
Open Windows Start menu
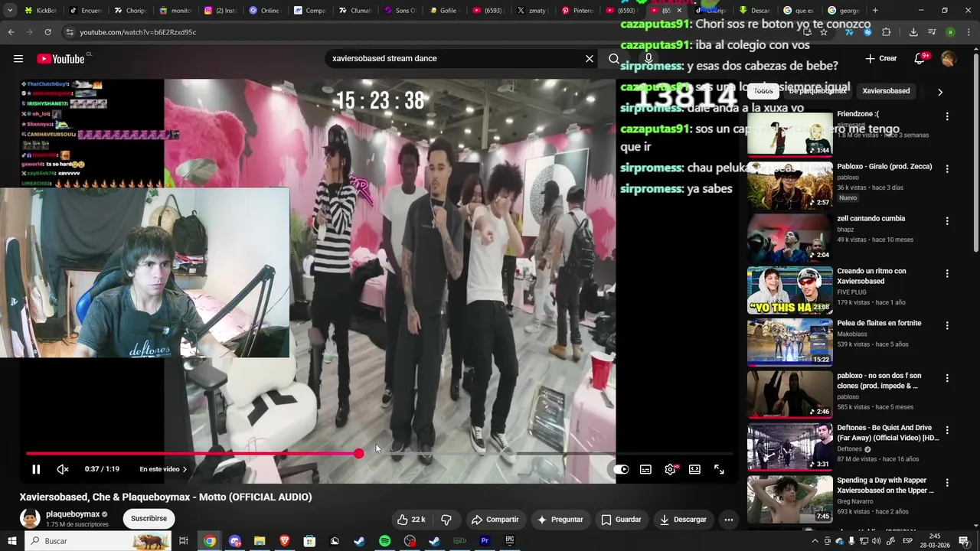point(11,541)
